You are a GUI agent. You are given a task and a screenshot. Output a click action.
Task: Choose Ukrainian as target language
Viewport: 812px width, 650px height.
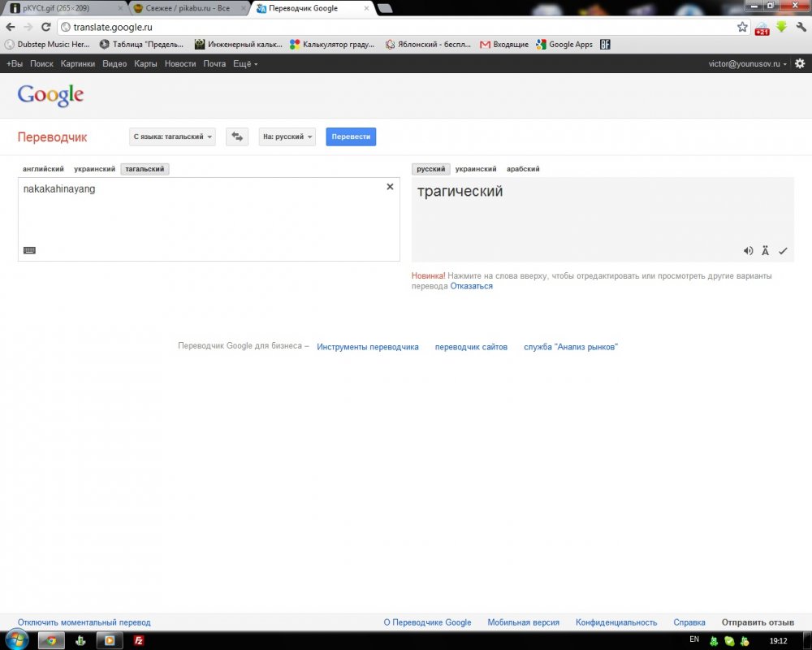coord(476,169)
